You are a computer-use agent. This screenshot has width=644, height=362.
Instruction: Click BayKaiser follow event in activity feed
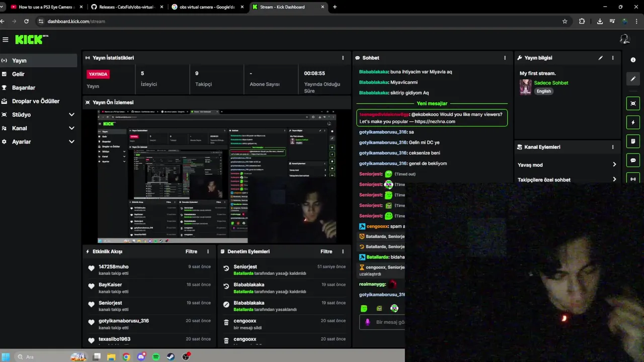[x=149, y=288]
